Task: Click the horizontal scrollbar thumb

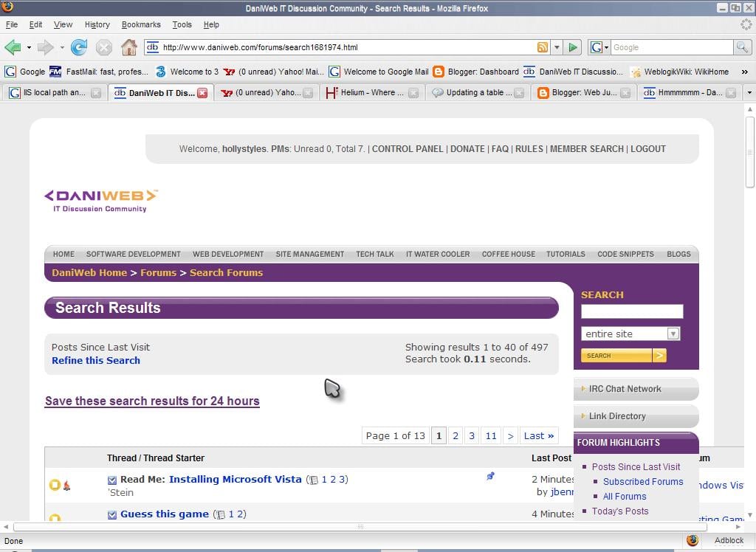Action: click(x=360, y=527)
